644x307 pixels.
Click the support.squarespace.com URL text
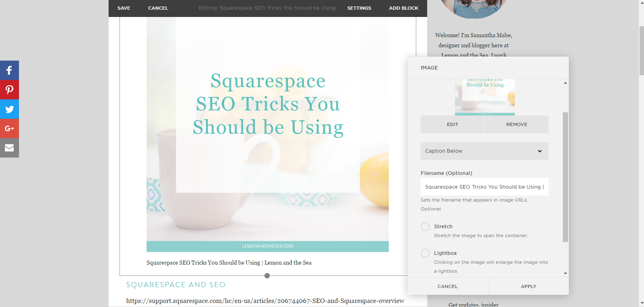click(x=265, y=301)
